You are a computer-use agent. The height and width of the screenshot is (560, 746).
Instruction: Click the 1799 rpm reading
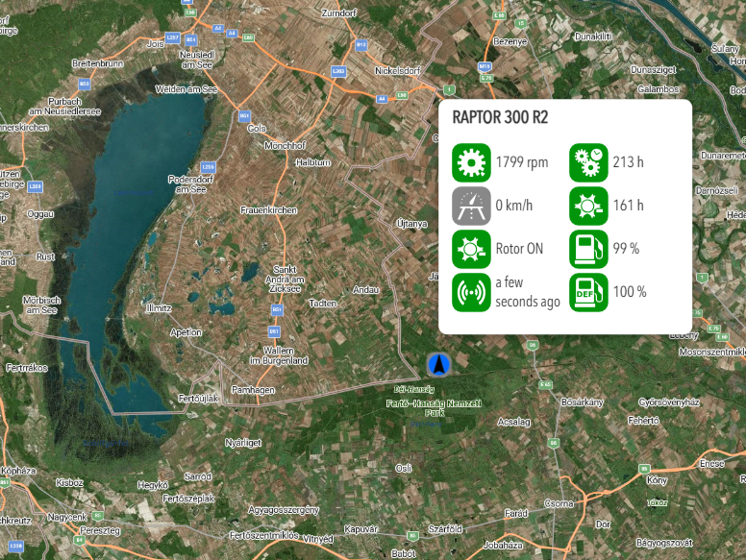pos(521,162)
